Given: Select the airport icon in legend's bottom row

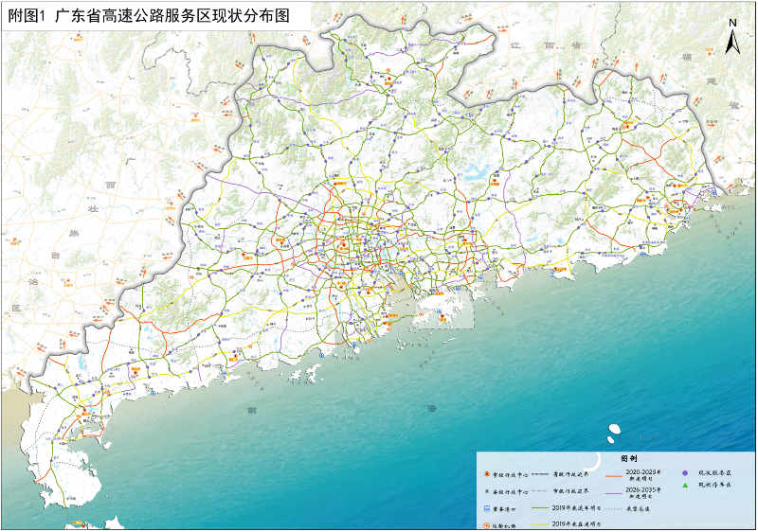Looking at the screenshot, I should pyautogui.click(x=485, y=524).
